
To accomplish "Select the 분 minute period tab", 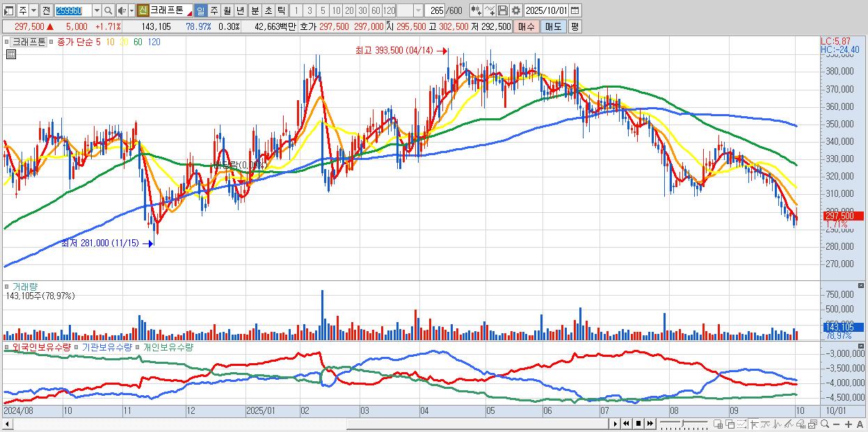I will click(255, 10).
